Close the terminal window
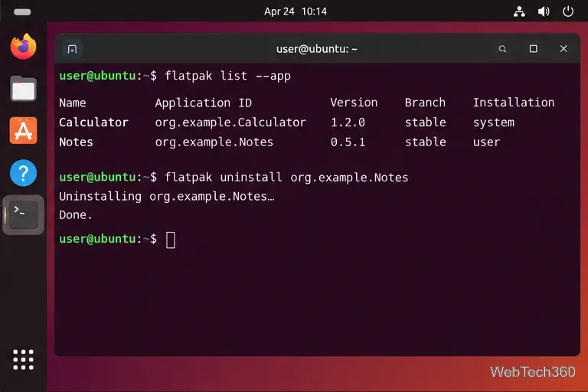 [563, 49]
